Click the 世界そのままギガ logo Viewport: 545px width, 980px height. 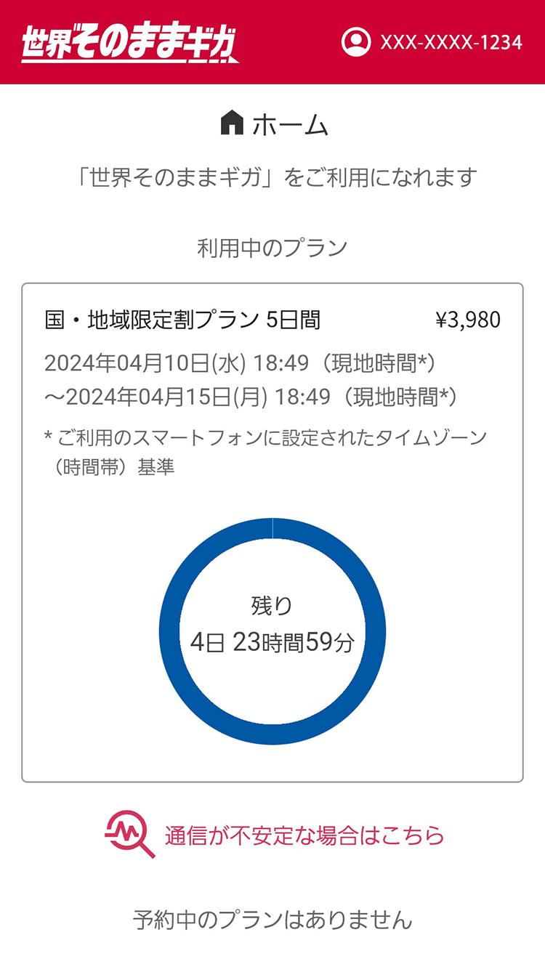click(129, 44)
